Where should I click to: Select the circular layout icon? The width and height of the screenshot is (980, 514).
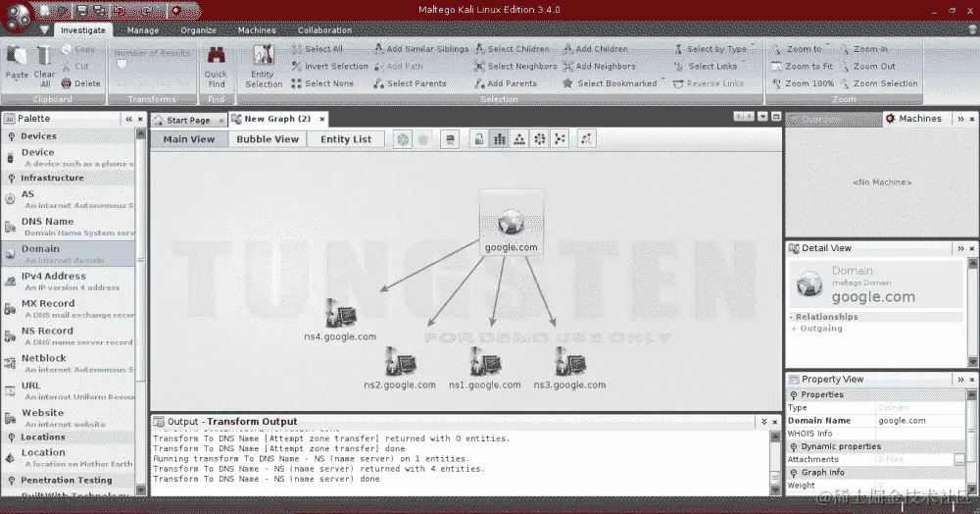[539, 139]
